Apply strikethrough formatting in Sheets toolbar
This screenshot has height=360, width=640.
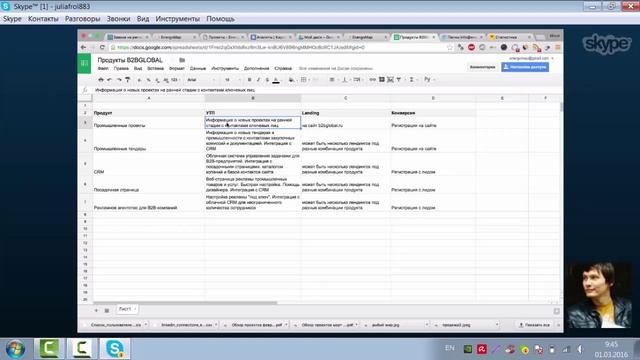click(267, 80)
